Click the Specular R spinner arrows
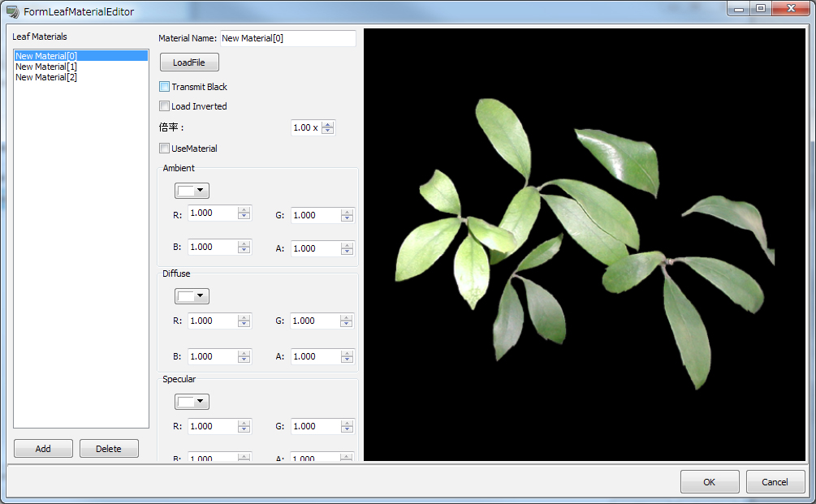816x504 pixels. (x=244, y=427)
